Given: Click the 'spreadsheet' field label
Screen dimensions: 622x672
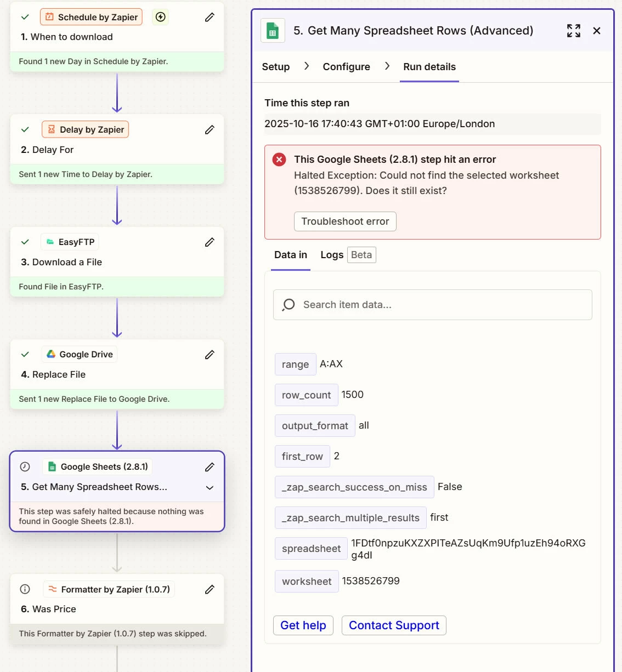Looking at the screenshot, I should 311,549.
